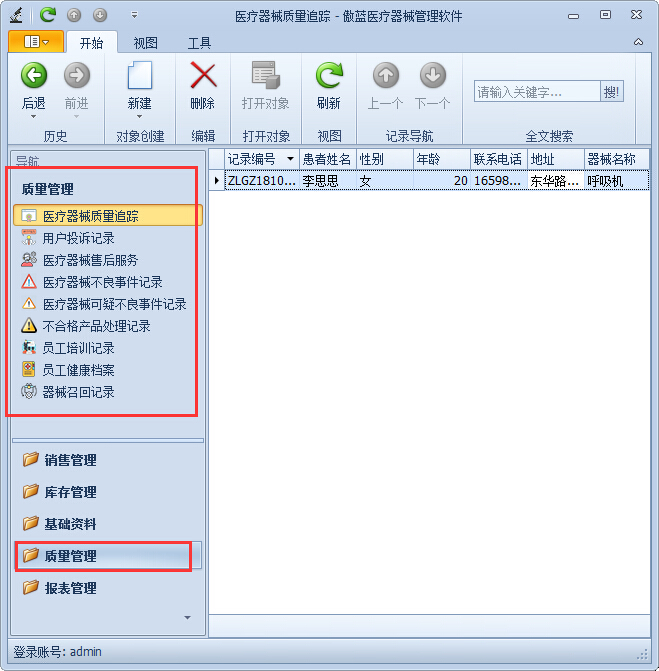This screenshot has width=659, height=671.
Task: Click the red Delete (删除) X icon
Action: [203, 76]
